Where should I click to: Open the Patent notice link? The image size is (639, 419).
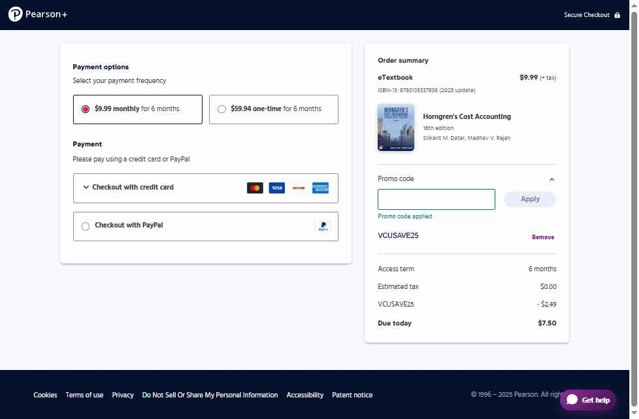(x=352, y=395)
